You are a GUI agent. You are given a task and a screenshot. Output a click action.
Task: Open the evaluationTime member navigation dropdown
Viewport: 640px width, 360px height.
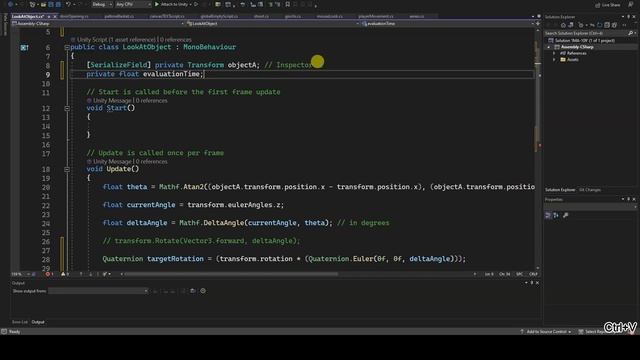pyautogui.click(x=448, y=24)
